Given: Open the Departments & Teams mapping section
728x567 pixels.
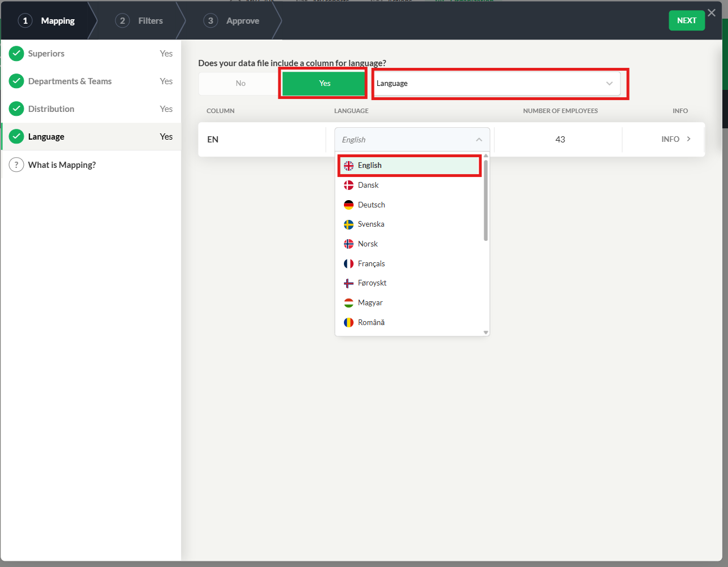Looking at the screenshot, I should [91, 81].
